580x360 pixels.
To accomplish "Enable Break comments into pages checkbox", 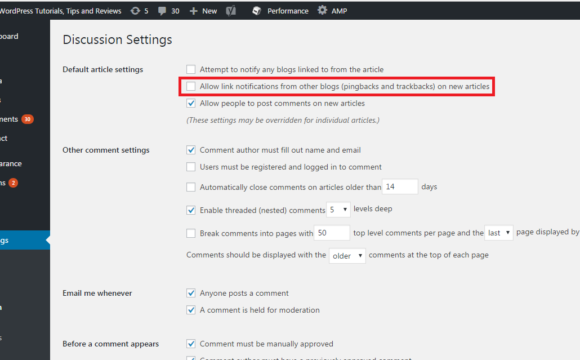I will coord(191,233).
